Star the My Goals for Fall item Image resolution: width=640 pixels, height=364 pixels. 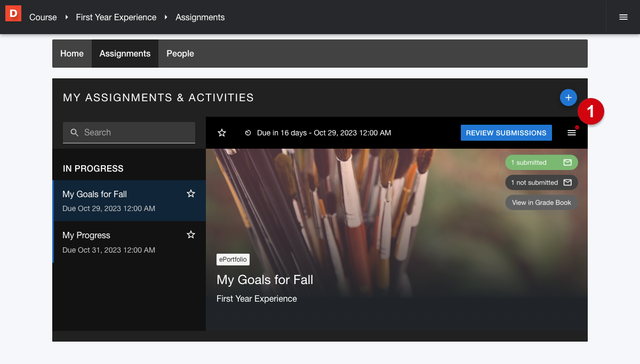pyautogui.click(x=191, y=193)
